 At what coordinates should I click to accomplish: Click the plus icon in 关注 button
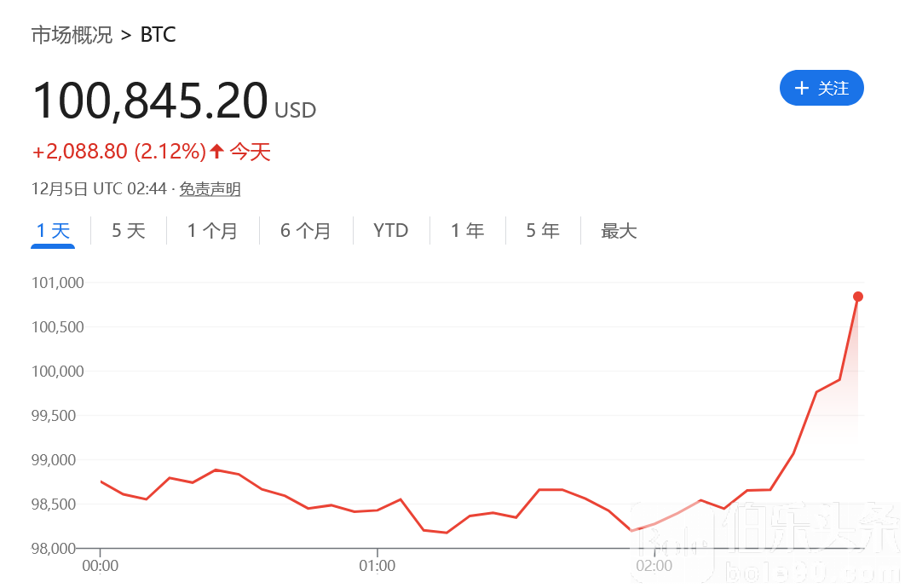click(801, 89)
